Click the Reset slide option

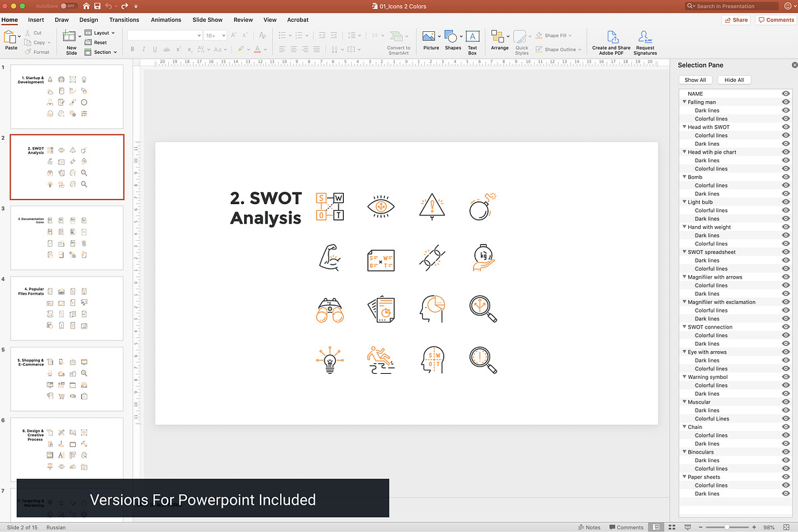click(x=96, y=43)
